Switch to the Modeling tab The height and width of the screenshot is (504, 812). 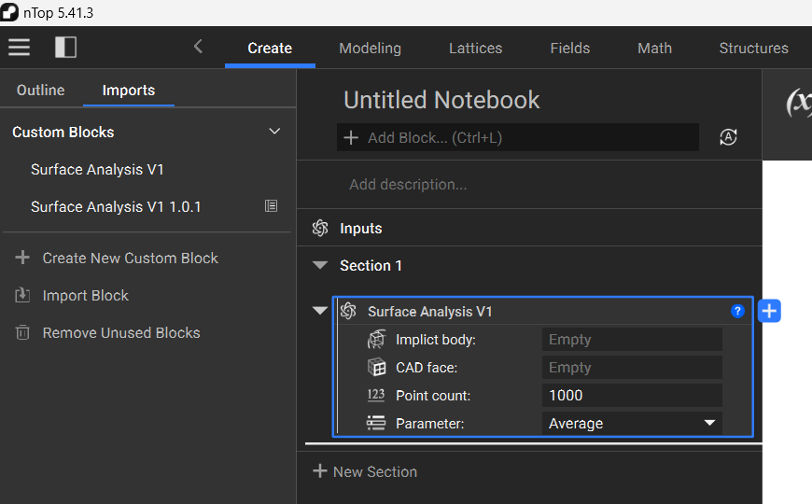click(370, 49)
